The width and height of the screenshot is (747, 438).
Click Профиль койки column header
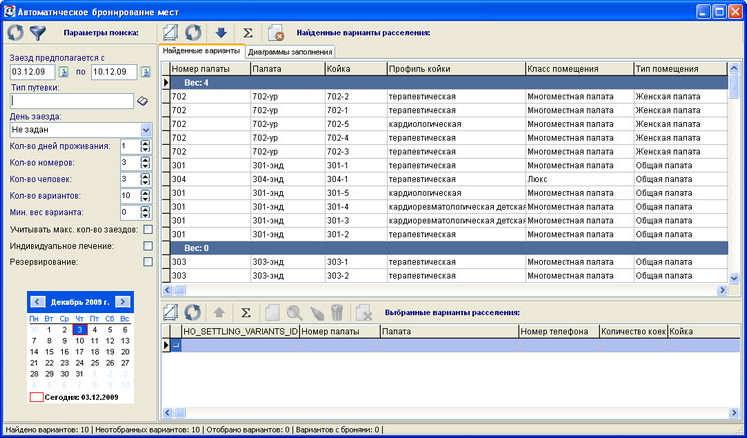(x=456, y=69)
